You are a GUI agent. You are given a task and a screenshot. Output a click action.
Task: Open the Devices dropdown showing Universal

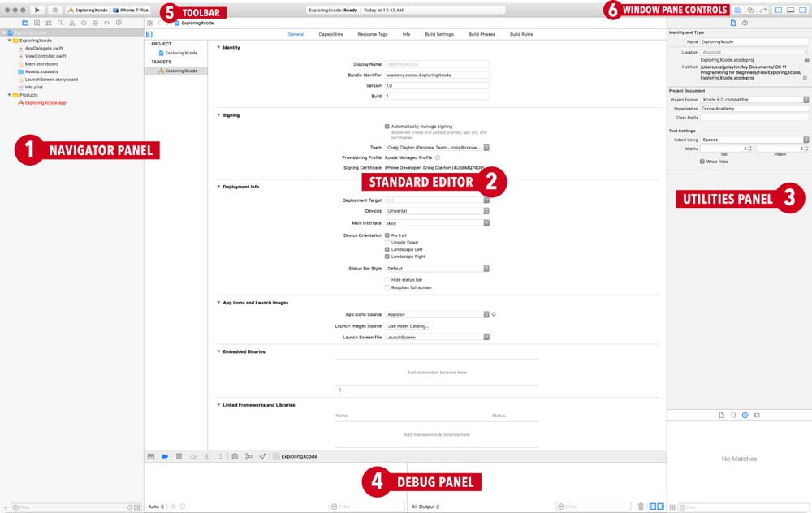click(437, 211)
